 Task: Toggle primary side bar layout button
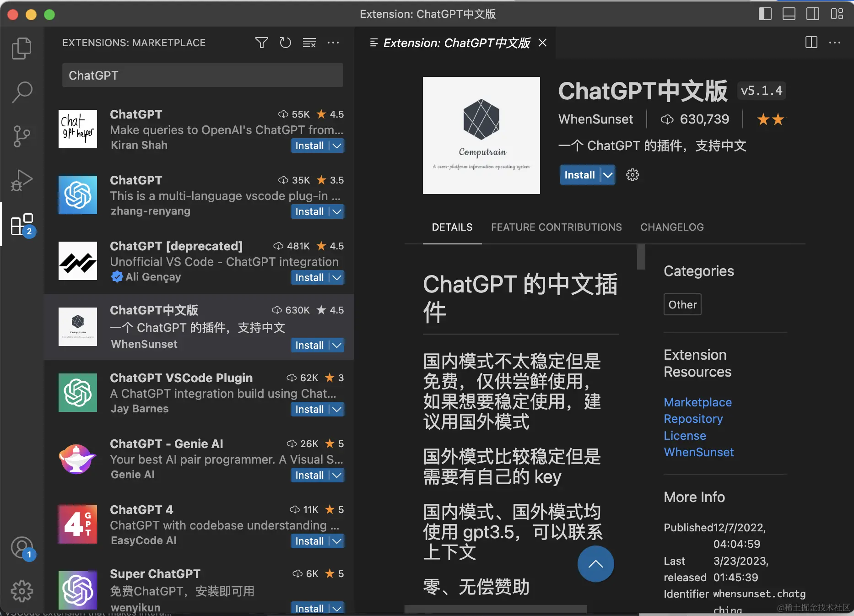coord(765,14)
